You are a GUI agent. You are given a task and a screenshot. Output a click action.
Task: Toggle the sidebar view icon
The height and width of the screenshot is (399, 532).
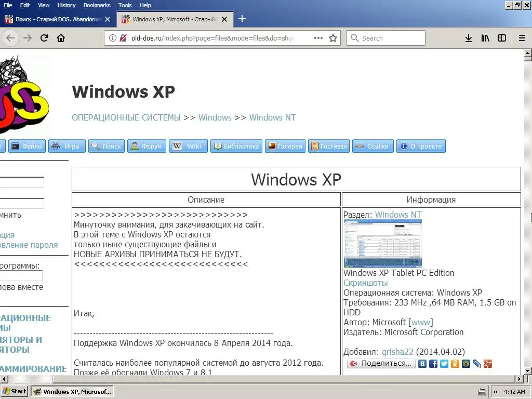pyautogui.click(x=502, y=38)
